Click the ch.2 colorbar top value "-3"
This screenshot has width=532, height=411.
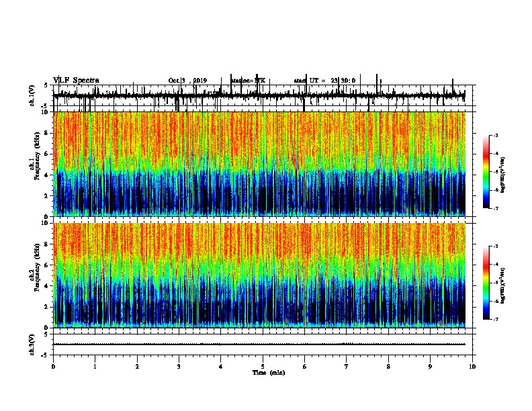[x=496, y=246]
